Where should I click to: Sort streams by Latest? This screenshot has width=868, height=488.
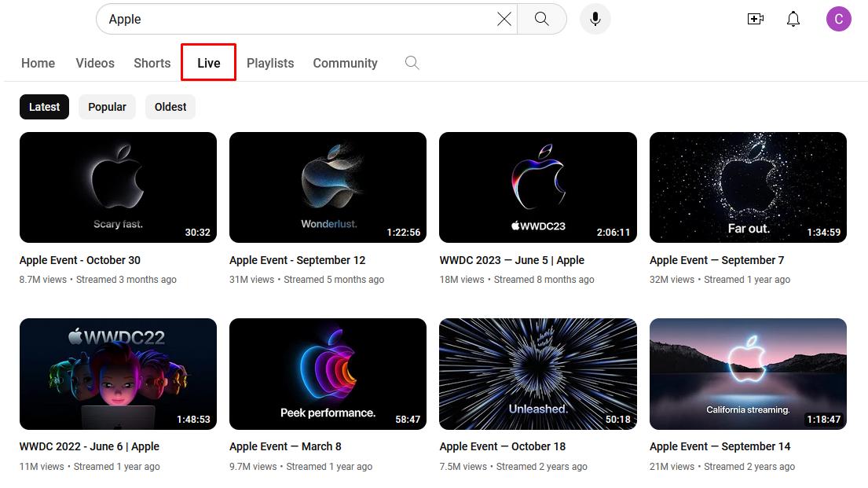point(44,107)
